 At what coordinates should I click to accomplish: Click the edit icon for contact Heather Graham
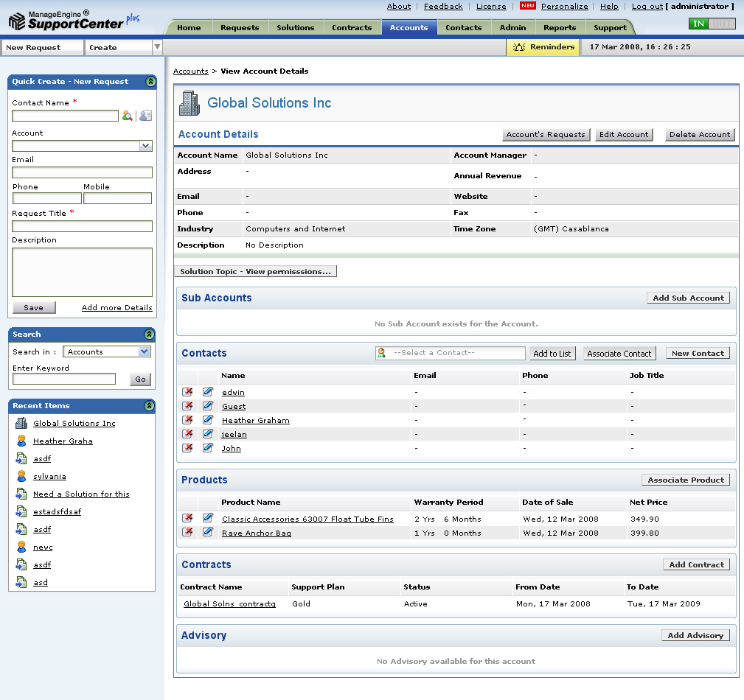(208, 420)
